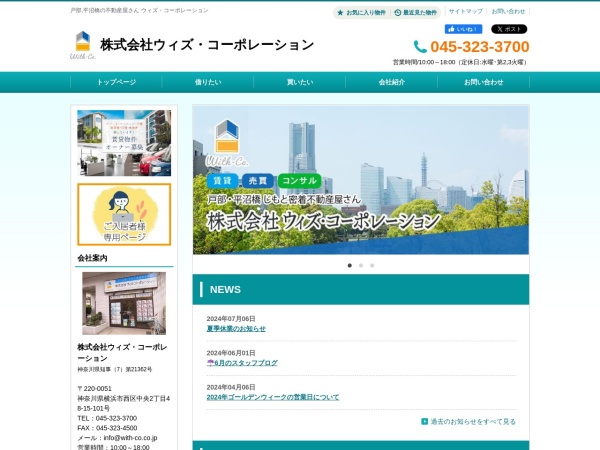Click TEL：045-323-3700 text in sidebar

[x=107, y=418]
